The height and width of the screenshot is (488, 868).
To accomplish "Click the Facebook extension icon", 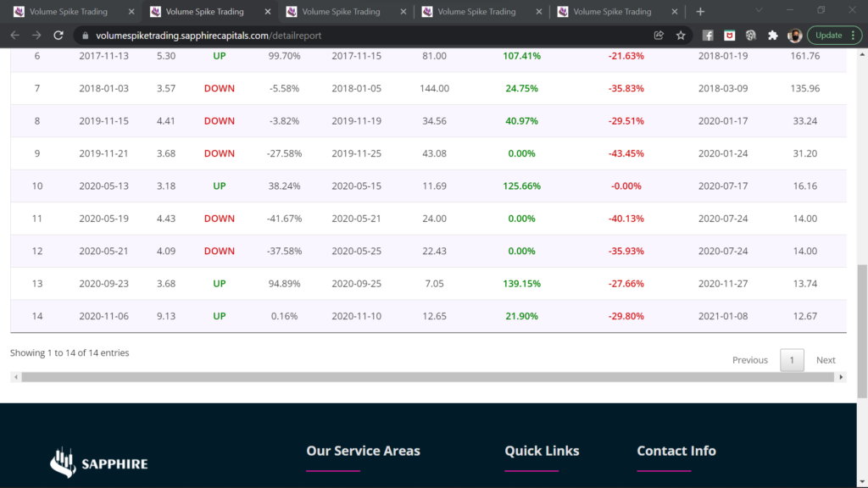I will (708, 36).
